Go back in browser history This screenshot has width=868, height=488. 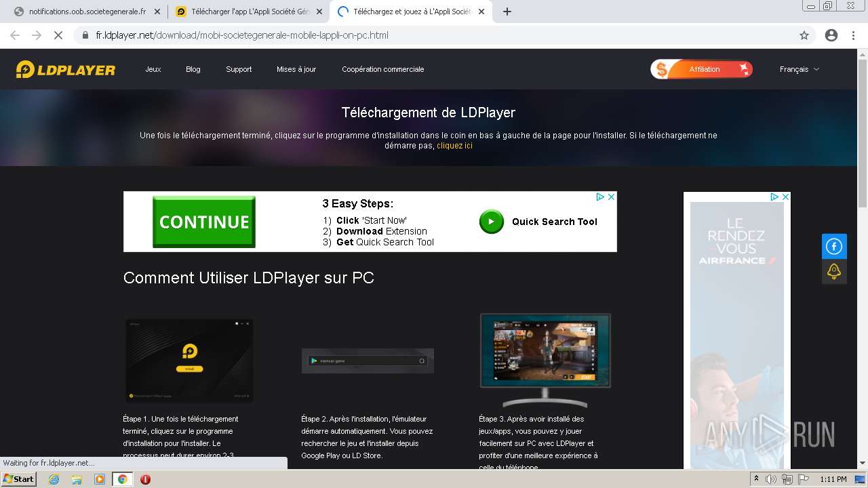pyautogui.click(x=15, y=35)
